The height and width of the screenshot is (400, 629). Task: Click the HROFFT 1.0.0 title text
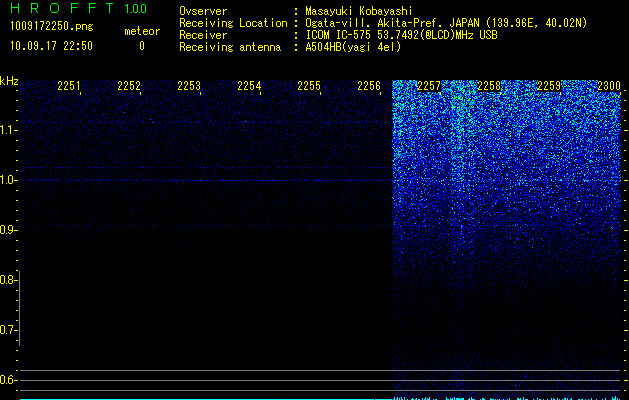[78, 8]
